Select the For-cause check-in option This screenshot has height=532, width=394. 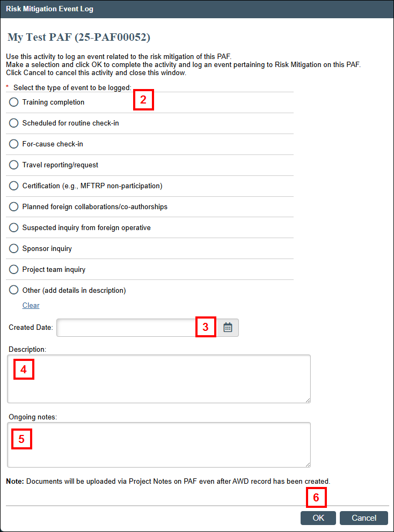[13, 144]
